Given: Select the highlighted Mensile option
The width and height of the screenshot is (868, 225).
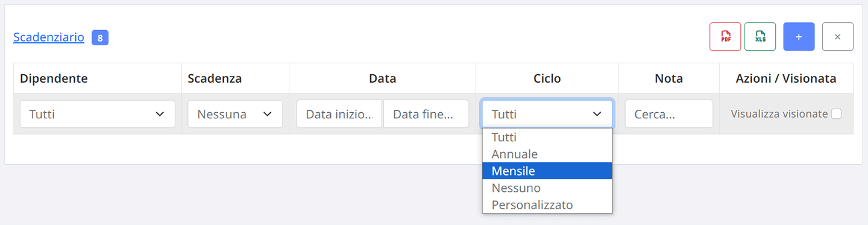Looking at the screenshot, I should coord(547,171).
